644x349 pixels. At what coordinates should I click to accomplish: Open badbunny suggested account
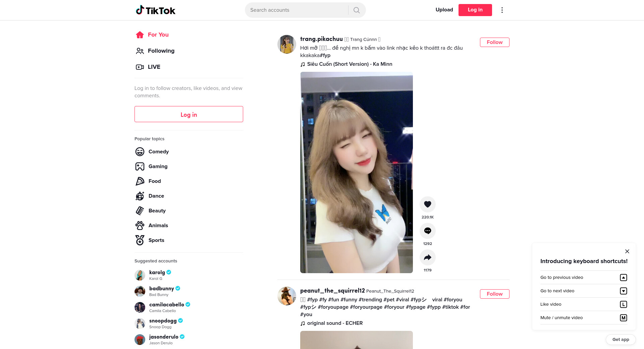(189, 291)
